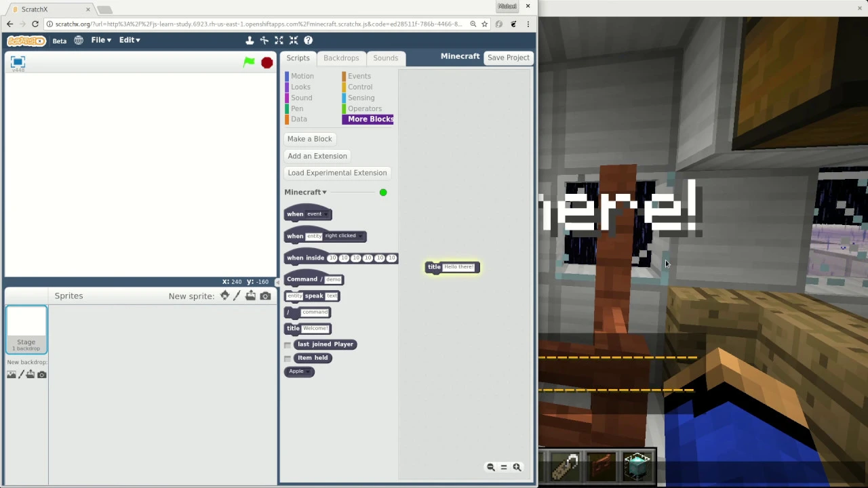Open the File menu
Screen dimensions: 868x488
coord(101,40)
